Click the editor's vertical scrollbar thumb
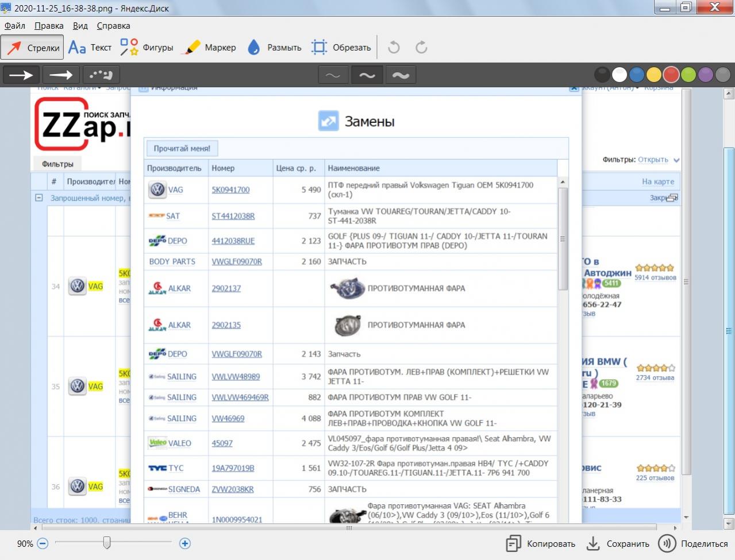The height and width of the screenshot is (560, 735). [729, 330]
